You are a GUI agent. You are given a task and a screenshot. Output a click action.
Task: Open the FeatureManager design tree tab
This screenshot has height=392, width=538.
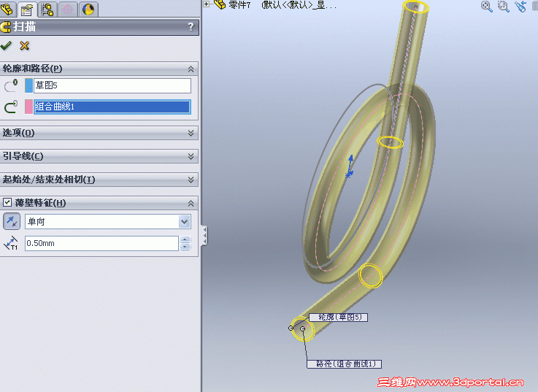point(7,9)
